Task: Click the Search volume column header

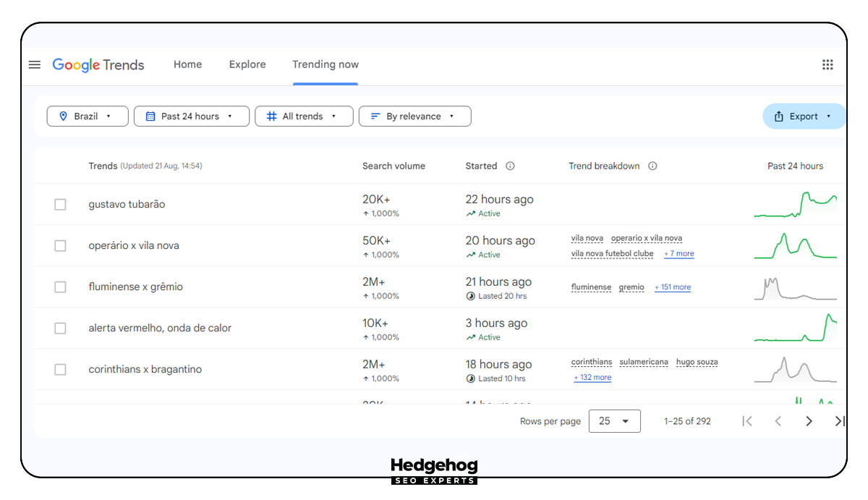Action: pos(394,166)
